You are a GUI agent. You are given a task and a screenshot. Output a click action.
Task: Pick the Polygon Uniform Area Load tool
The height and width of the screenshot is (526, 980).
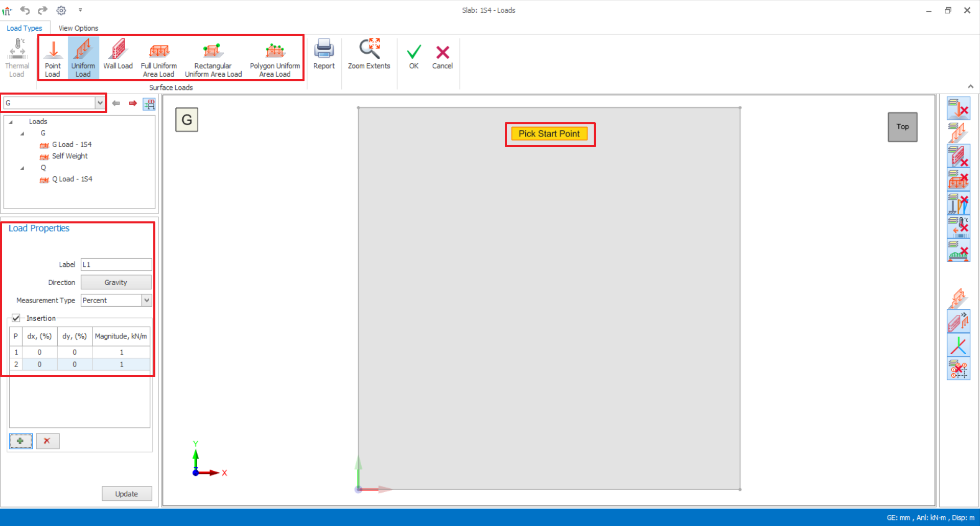275,58
